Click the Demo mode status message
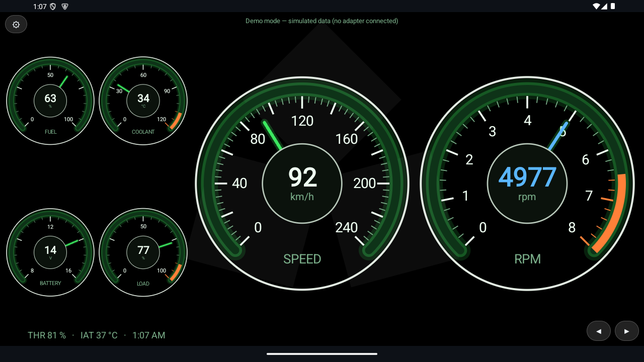Screen dimensions: 644x362 point(322,21)
